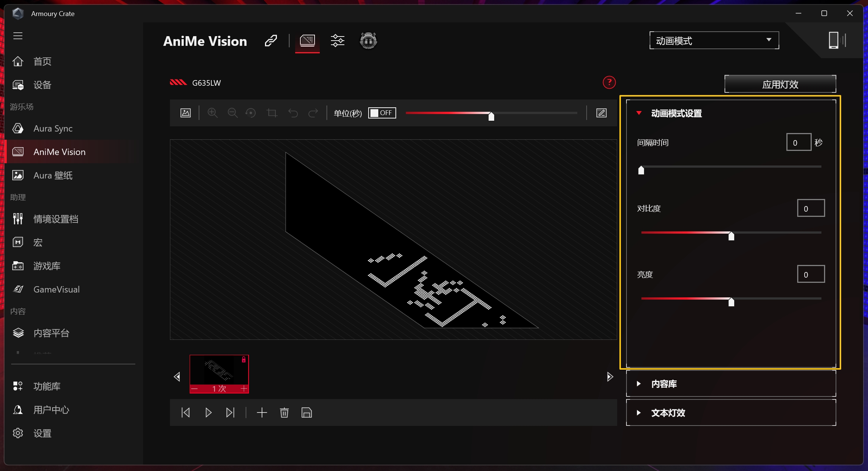The width and height of the screenshot is (868, 471).
Task: Open the 动画模式 mode dropdown
Action: click(714, 40)
